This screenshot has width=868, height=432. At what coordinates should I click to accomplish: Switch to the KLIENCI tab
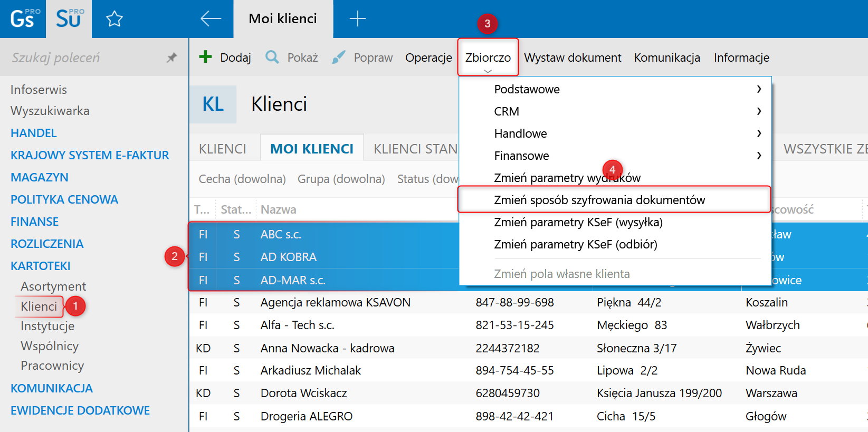pyautogui.click(x=223, y=149)
